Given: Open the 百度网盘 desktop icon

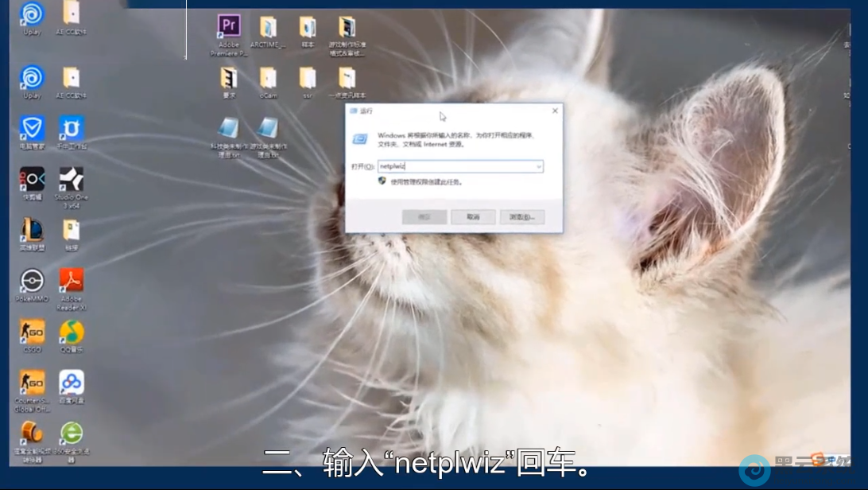Looking at the screenshot, I should coord(72,383).
